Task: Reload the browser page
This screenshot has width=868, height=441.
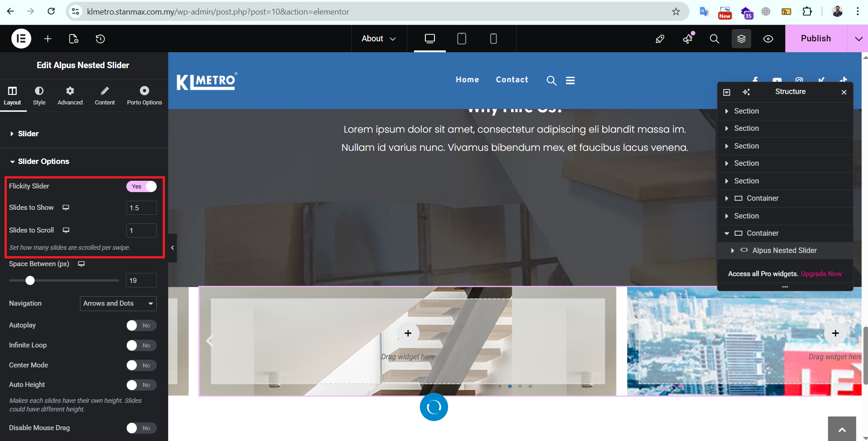Action: (x=51, y=11)
